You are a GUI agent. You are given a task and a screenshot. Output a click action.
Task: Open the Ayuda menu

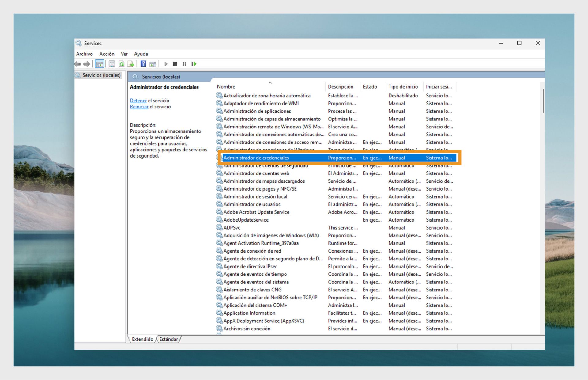(141, 54)
